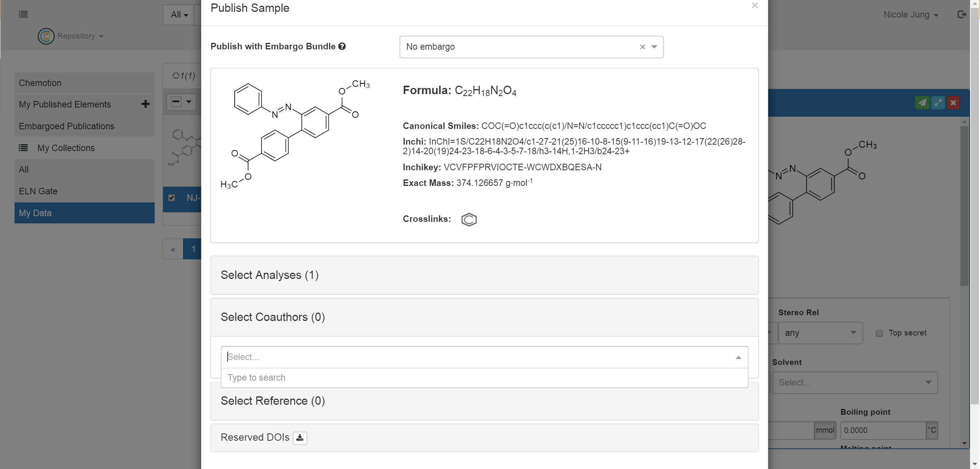
Task: Clear the No embargo selection with the x
Action: [x=642, y=47]
